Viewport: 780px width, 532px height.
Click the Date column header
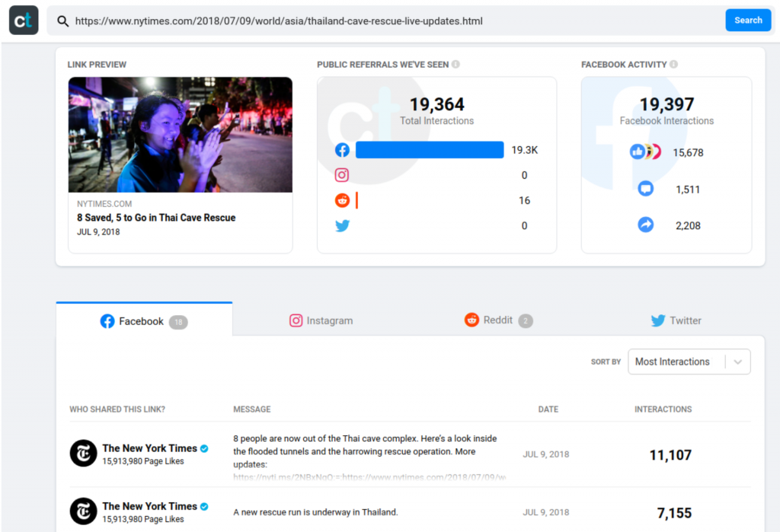tap(548, 409)
